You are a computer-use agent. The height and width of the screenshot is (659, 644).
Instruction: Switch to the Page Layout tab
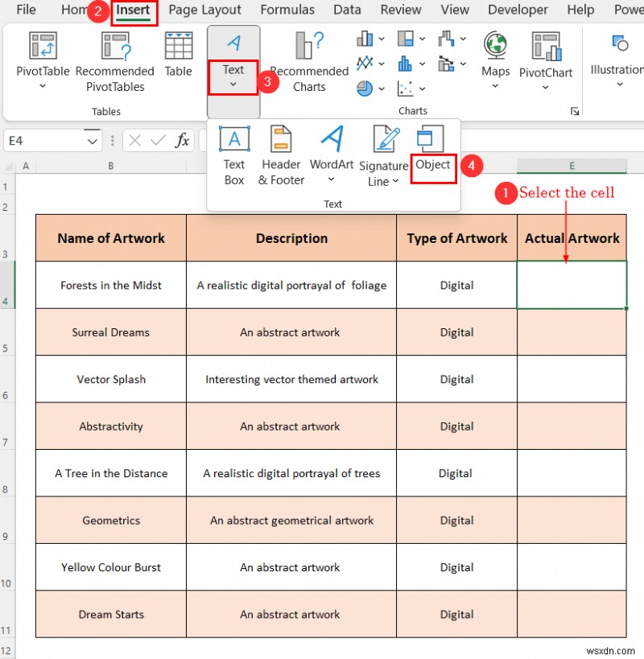(204, 10)
